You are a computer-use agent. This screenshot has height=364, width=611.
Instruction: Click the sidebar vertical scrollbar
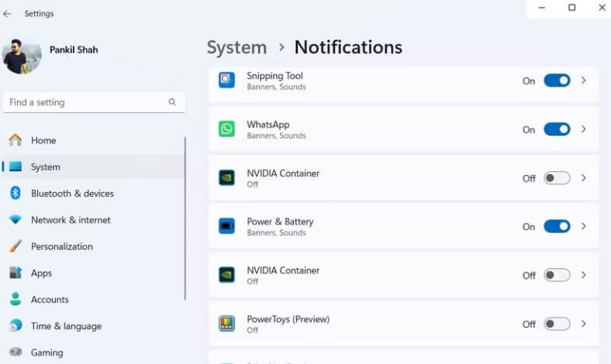pyautogui.click(x=185, y=218)
